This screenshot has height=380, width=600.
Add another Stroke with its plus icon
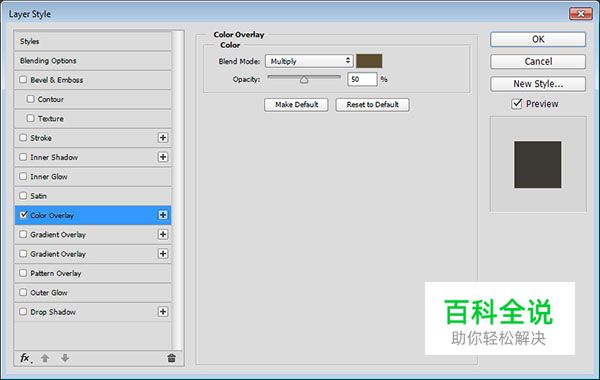[x=163, y=138]
